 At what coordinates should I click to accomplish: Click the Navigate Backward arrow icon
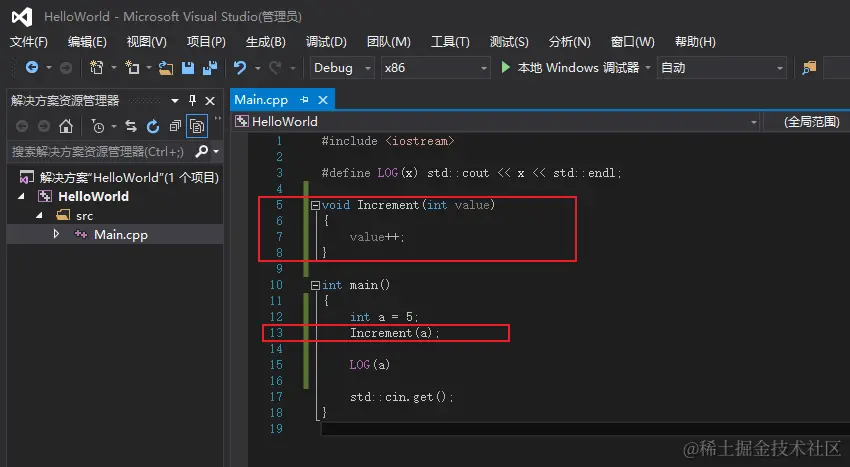(32, 67)
